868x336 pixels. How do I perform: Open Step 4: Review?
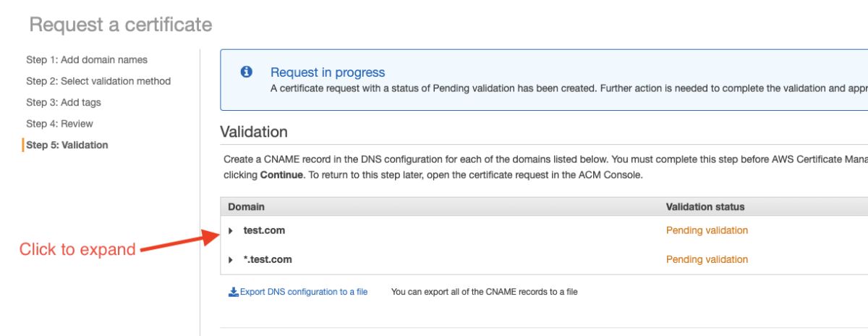coord(60,124)
